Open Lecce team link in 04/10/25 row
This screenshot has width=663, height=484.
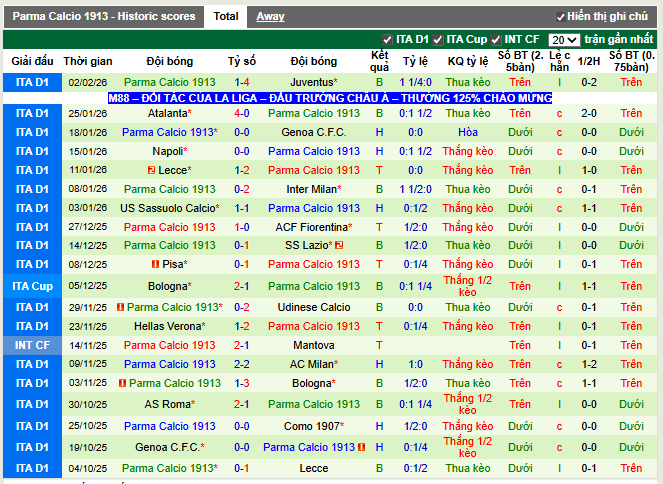click(314, 468)
